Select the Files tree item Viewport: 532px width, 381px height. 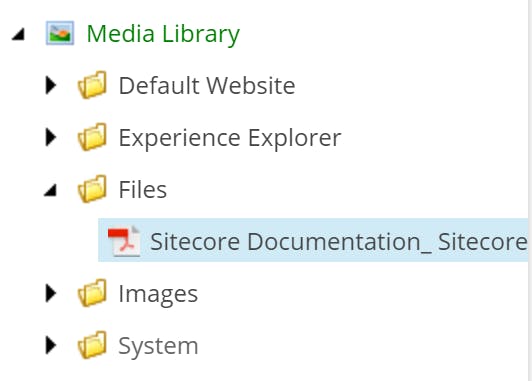(142, 189)
